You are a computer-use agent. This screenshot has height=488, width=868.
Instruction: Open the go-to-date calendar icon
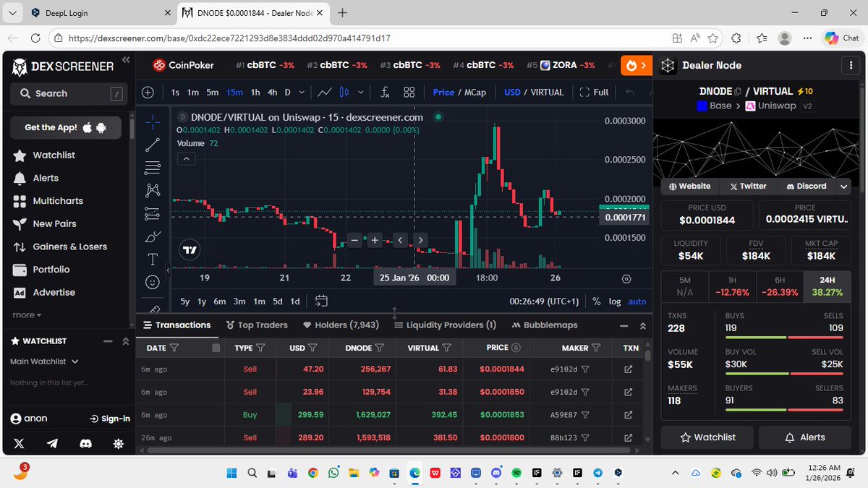[322, 301]
